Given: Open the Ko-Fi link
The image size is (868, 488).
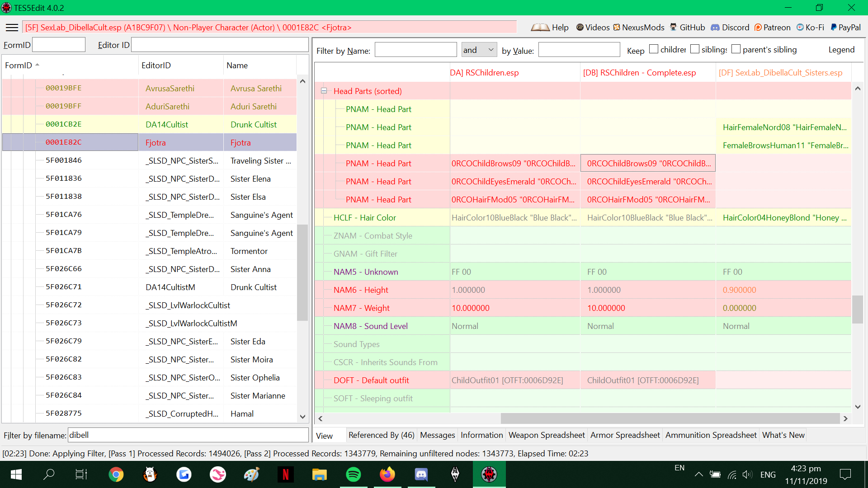Looking at the screenshot, I should coord(810,28).
